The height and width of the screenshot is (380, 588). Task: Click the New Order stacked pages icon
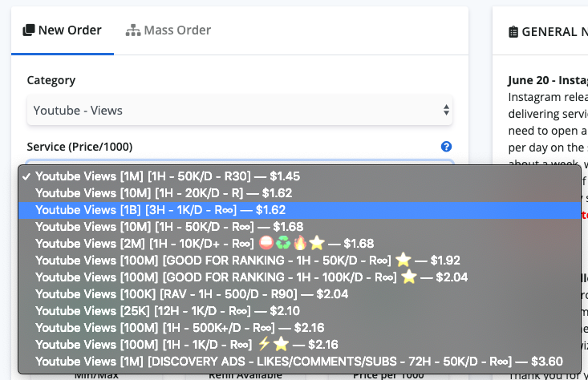click(29, 30)
